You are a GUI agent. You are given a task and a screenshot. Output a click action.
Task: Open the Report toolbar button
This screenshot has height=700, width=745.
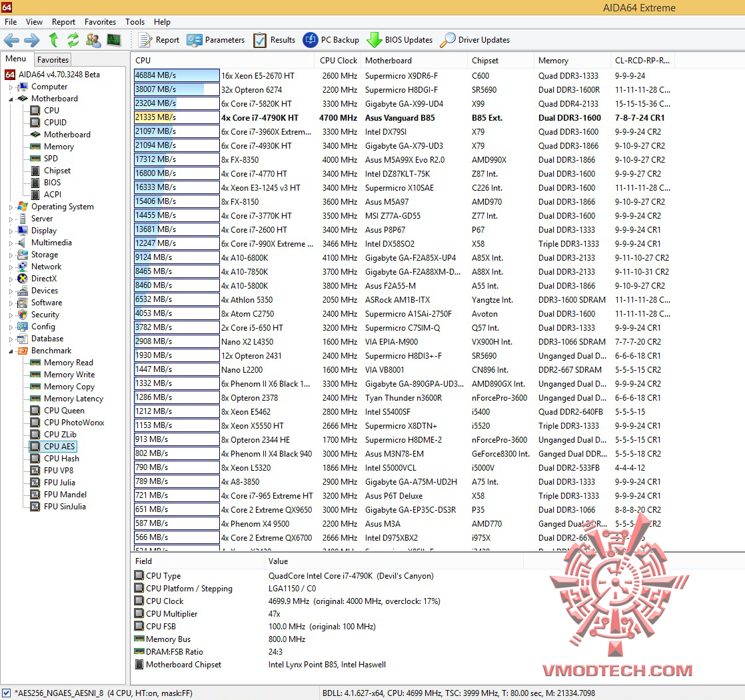(x=159, y=41)
